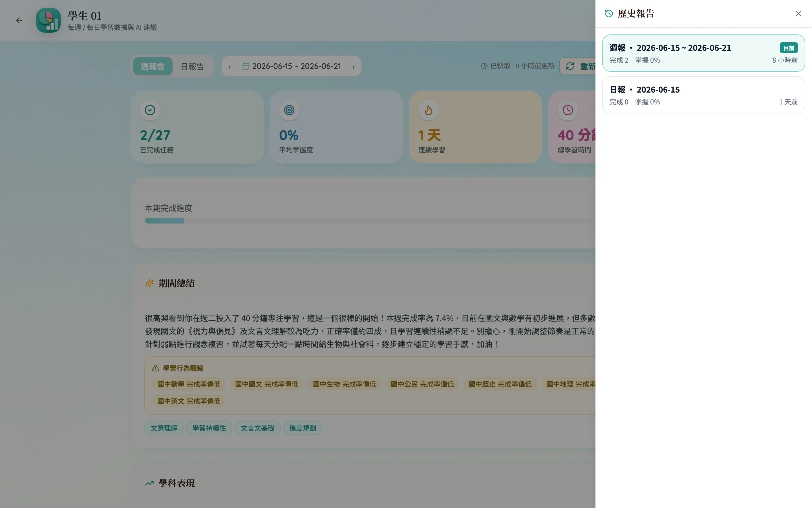The image size is (812, 508).
Task: Open the date range picker 2026-06-15 ~ 2026-06-21
Action: point(291,66)
